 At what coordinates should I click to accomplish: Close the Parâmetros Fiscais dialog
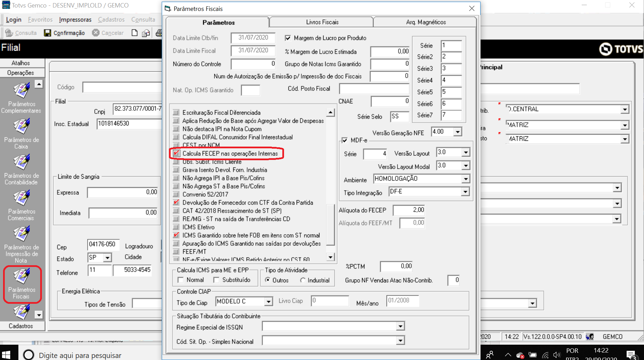[472, 9]
